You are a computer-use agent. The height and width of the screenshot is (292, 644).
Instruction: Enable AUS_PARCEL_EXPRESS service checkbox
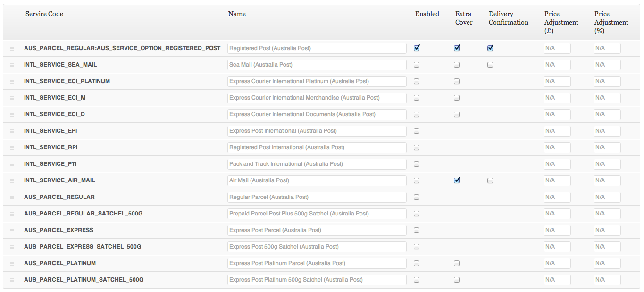pyautogui.click(x=417, y=230)
